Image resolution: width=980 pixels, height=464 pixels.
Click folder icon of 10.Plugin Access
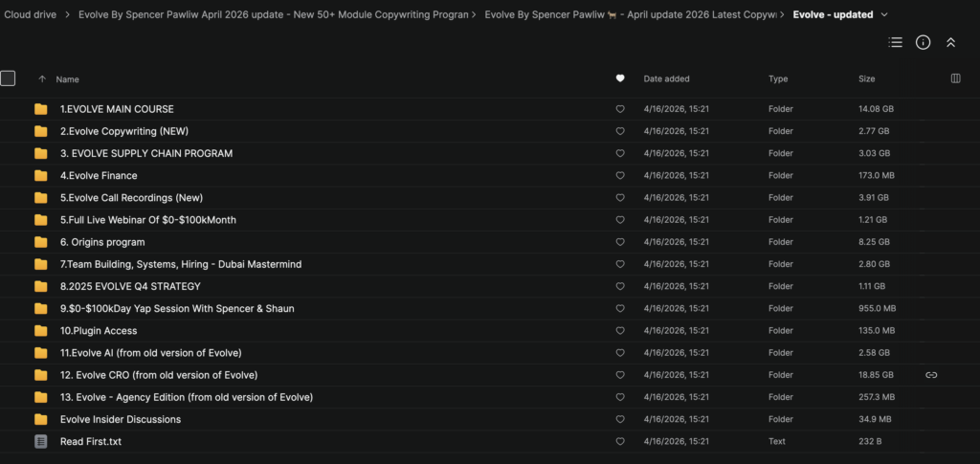point(40,331)
